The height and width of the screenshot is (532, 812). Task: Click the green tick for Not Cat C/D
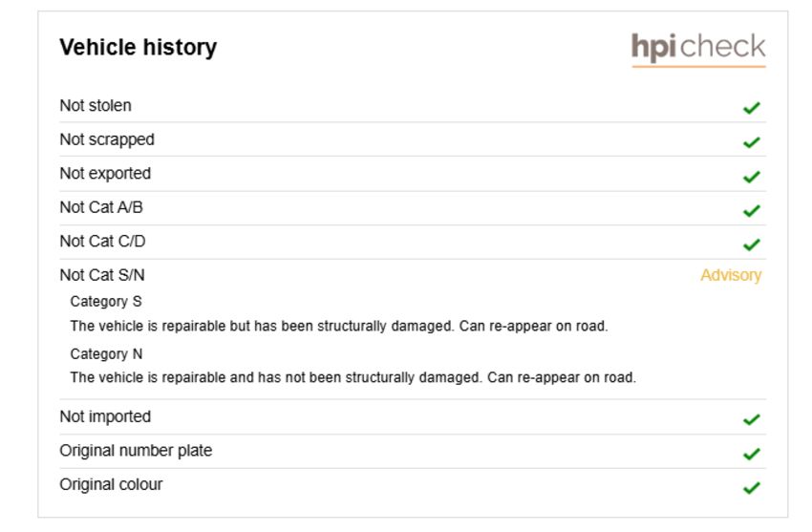coord(752,245)
